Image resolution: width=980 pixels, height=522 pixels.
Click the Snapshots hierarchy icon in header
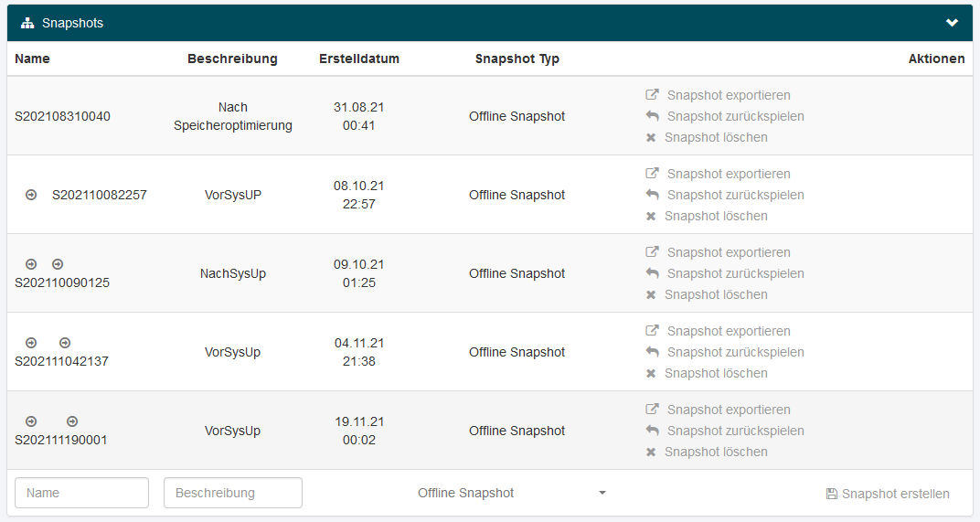(x=27, y=23)
